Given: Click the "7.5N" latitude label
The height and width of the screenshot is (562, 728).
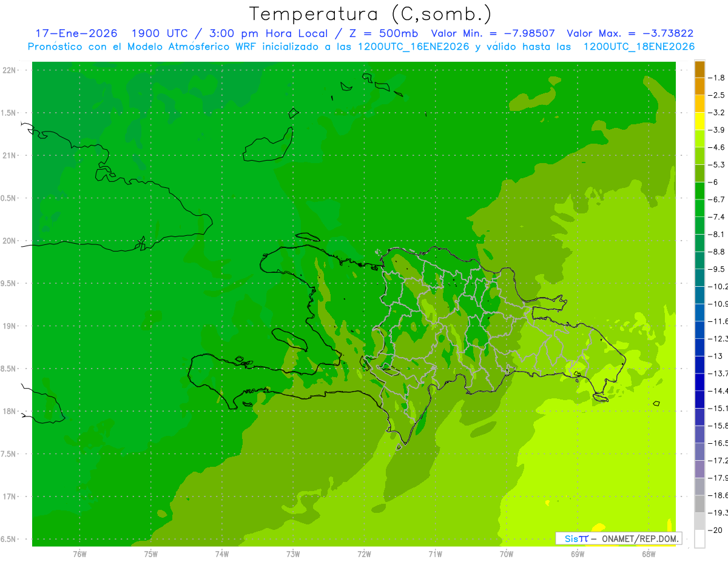Looking at the screenshot, I should point(9,454).
